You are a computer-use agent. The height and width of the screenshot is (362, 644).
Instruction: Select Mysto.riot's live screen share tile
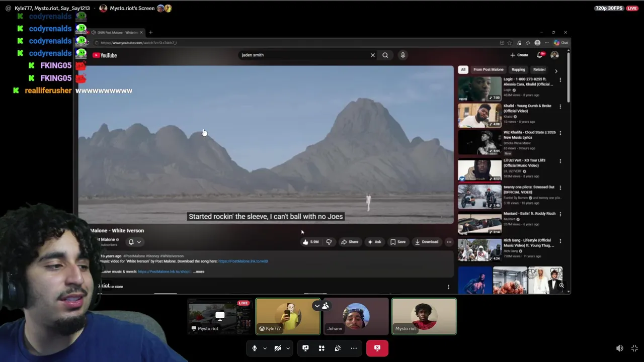point(219,316)
